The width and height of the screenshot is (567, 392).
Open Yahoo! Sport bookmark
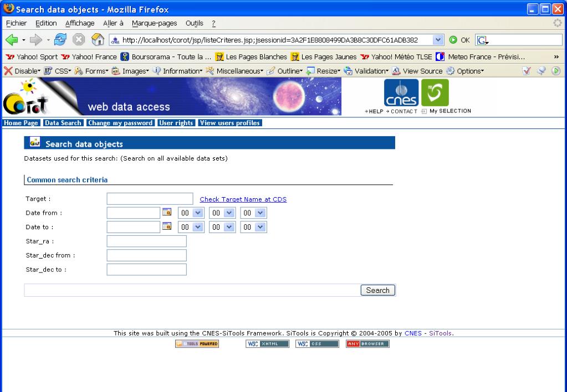point(32,56)
